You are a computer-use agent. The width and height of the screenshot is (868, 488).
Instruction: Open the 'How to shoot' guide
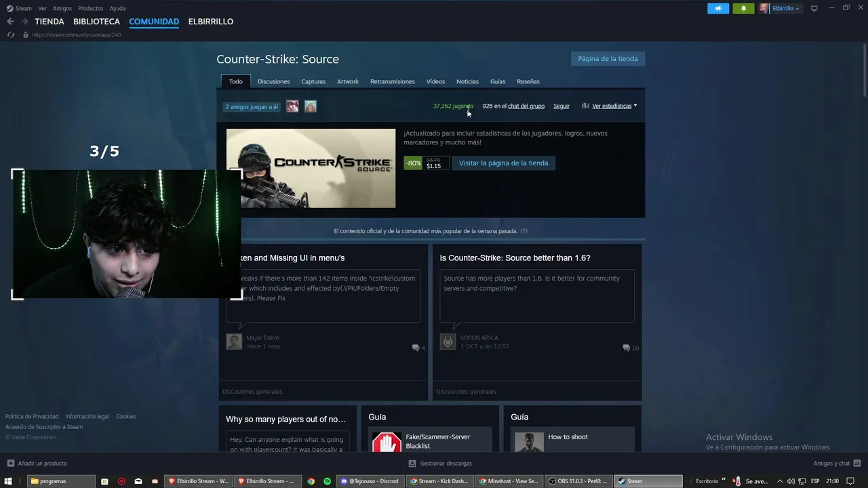point(568,437)
